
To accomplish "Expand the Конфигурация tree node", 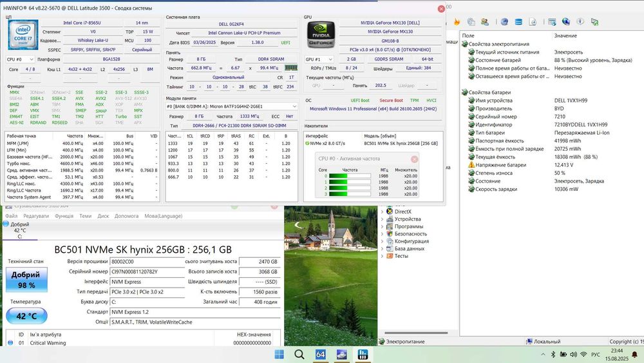I will pyautogui.click(x=383, y=241).
